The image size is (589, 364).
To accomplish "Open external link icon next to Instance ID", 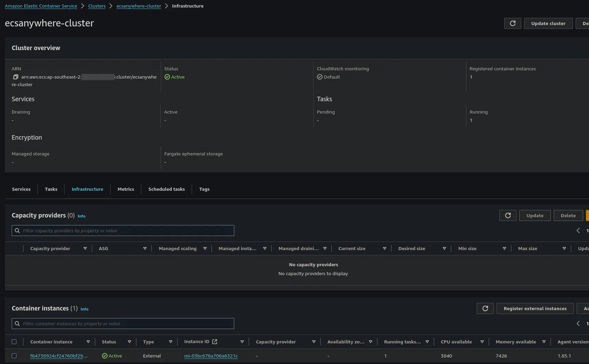I will coord(215,342).
